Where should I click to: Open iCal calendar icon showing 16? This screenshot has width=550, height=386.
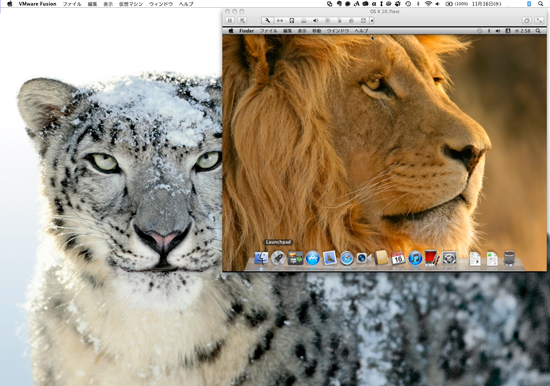398,258
